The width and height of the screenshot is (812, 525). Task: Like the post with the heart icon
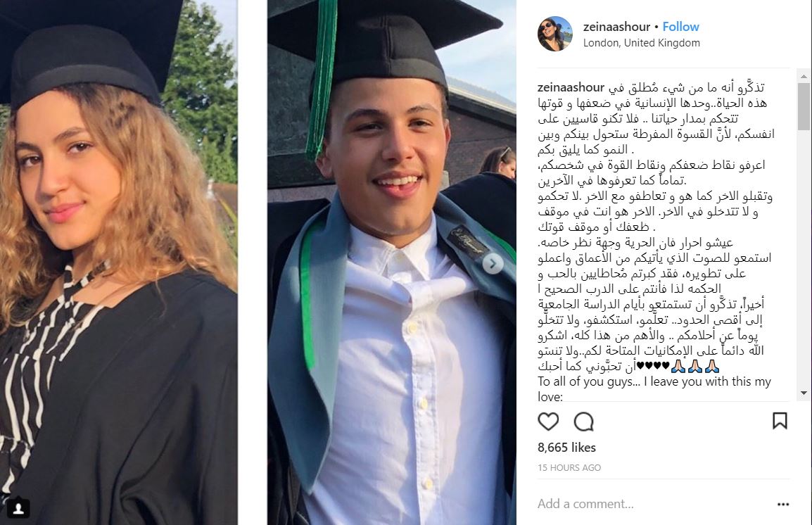(548, 422)
